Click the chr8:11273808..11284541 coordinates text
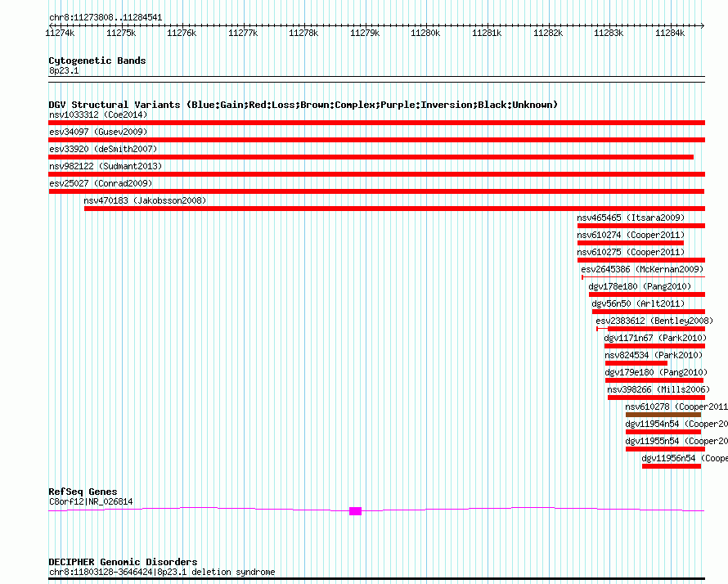Viewport: 728px width, 584px height. point(106,18)
